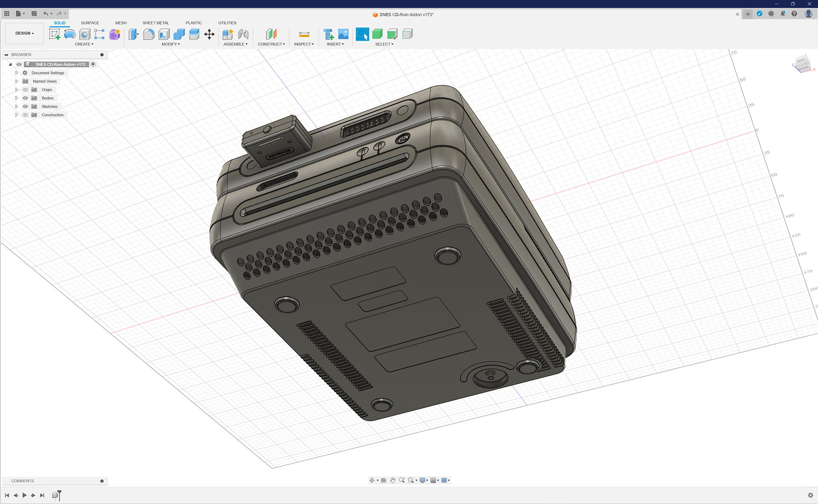Show the hidden Construction folder
818x504 pixels.
click(25, 115)
